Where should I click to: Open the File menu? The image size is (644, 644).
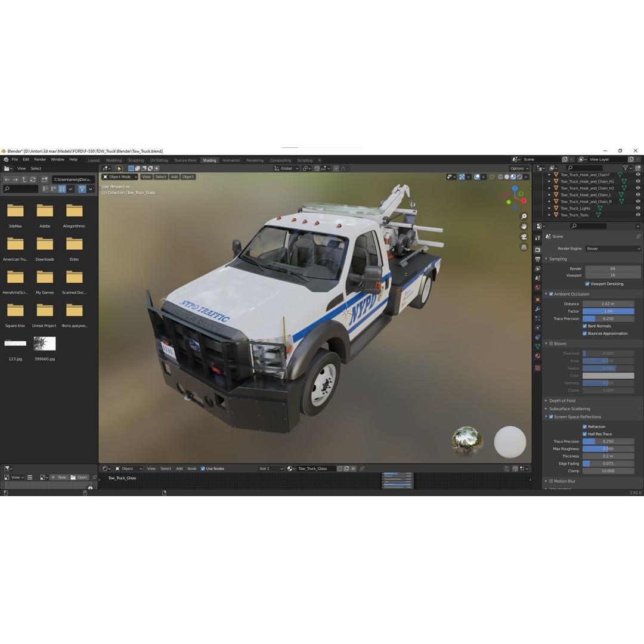pos(15,159)
